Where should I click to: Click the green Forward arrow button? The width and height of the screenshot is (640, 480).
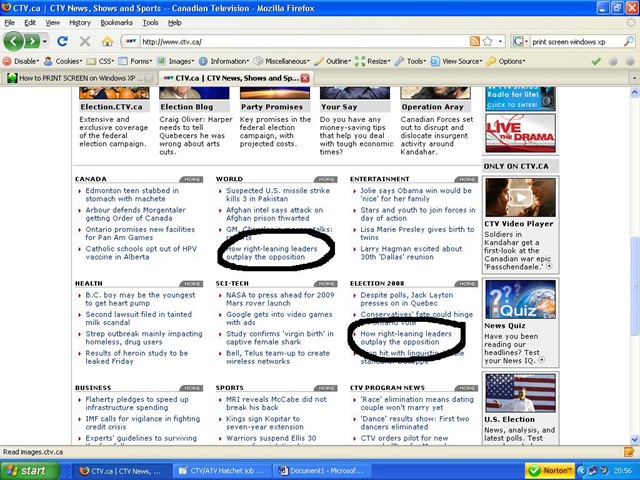(32, 41)
